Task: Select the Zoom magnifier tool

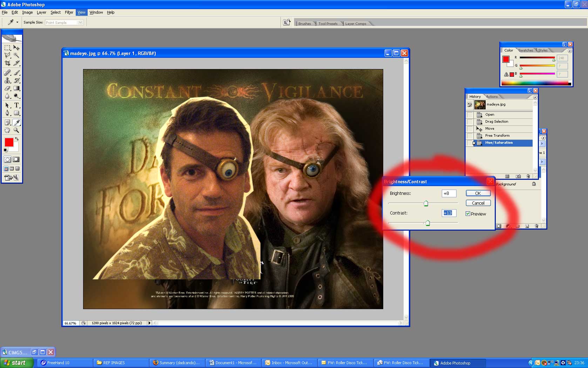Action: click(x=16, y=130)
